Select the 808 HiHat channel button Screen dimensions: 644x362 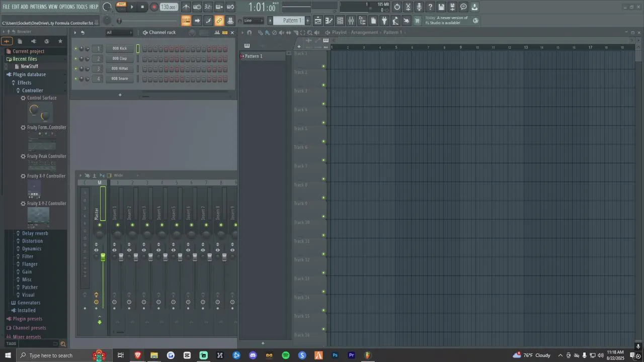(x=120, y=69)
